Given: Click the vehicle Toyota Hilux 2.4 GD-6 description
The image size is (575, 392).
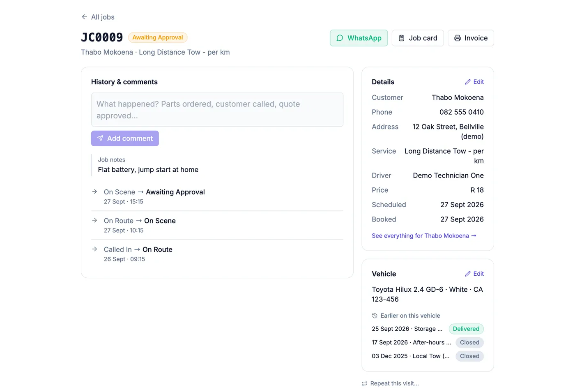Looking at the screenshot, I should point(428,294).
